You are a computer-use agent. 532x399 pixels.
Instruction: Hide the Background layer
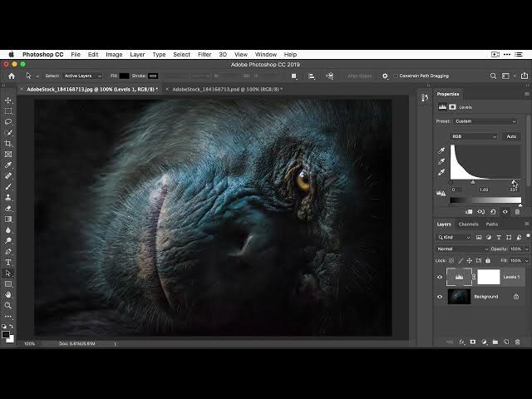(441, 297)
